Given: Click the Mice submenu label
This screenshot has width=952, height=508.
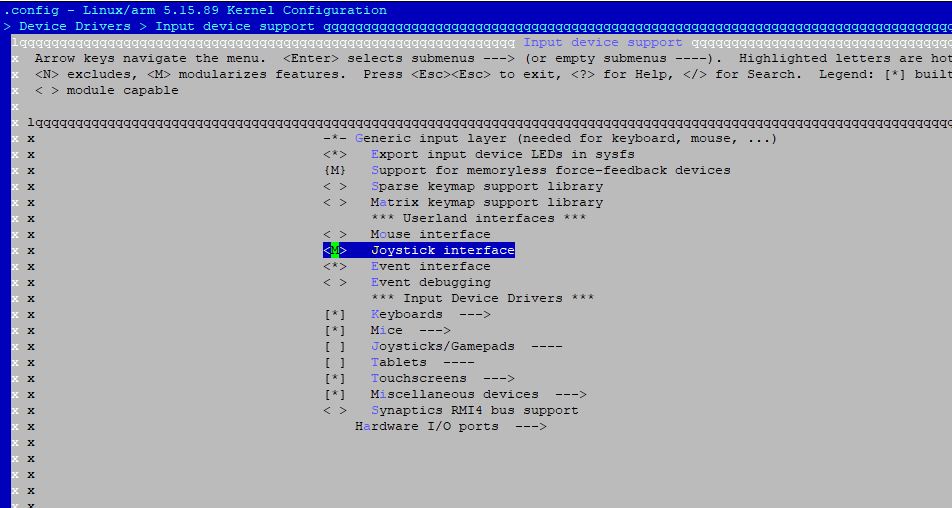Looking at the screenshot, I should point(387,330).
